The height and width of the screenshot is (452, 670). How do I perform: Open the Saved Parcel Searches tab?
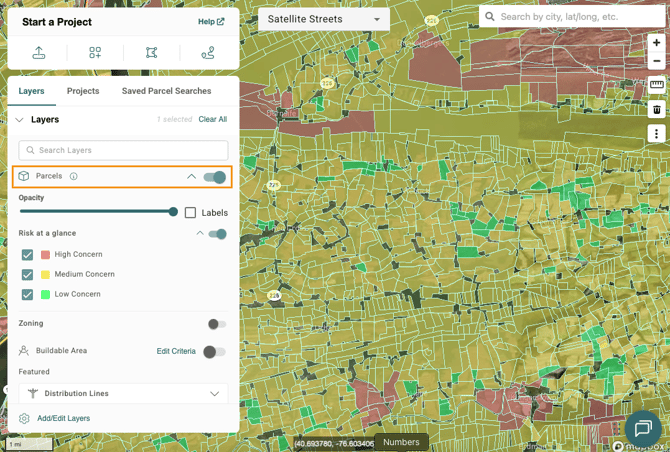166,91
